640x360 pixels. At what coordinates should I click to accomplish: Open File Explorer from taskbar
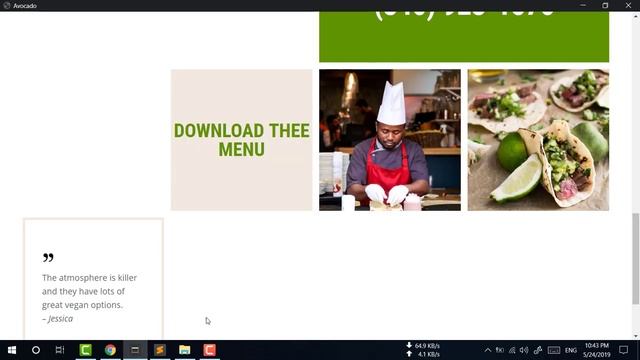pos(184,350)
